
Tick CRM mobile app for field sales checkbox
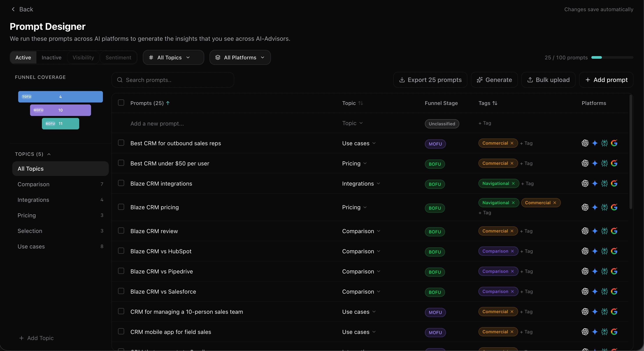121,331
